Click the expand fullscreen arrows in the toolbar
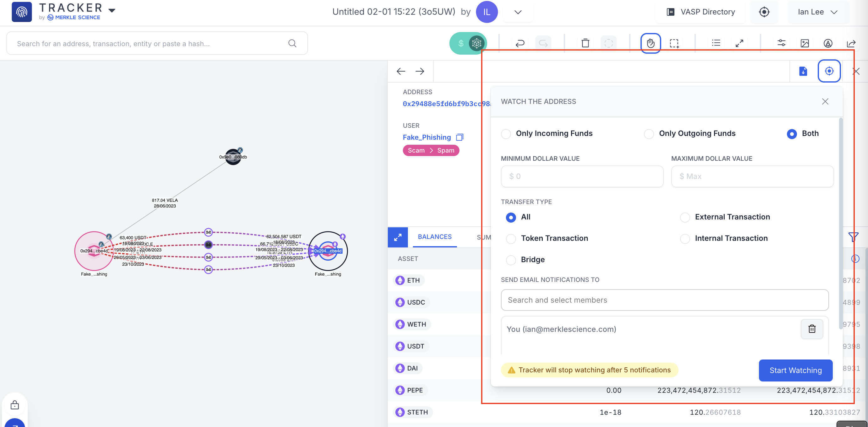Image resolution: width=868 pixels, height=427 pixels. tap(739, 43)
